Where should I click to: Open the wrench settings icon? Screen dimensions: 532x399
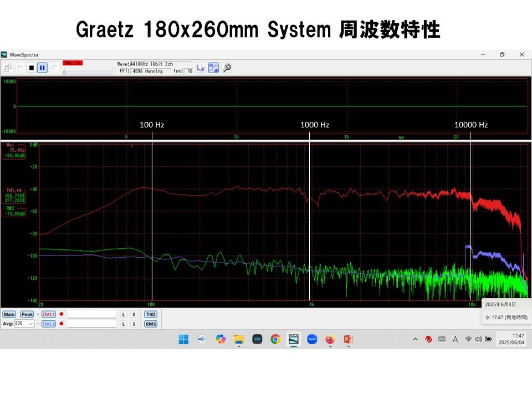tap(227, 67)
